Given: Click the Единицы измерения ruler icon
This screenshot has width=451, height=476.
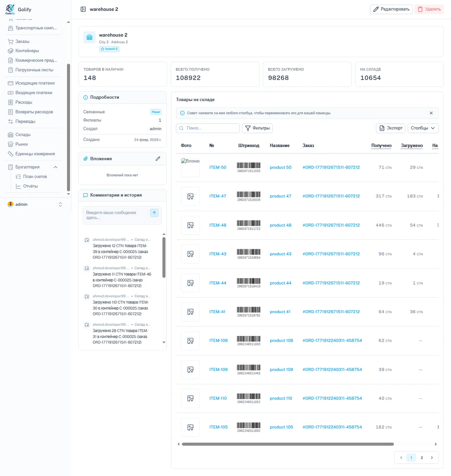Looking at the screenshot, I should [11, 154].
